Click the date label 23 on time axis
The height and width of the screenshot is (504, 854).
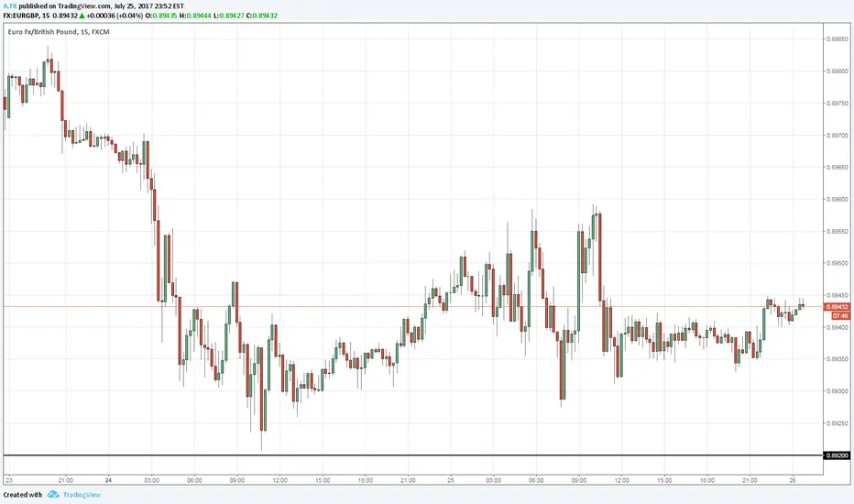(9, 480)
